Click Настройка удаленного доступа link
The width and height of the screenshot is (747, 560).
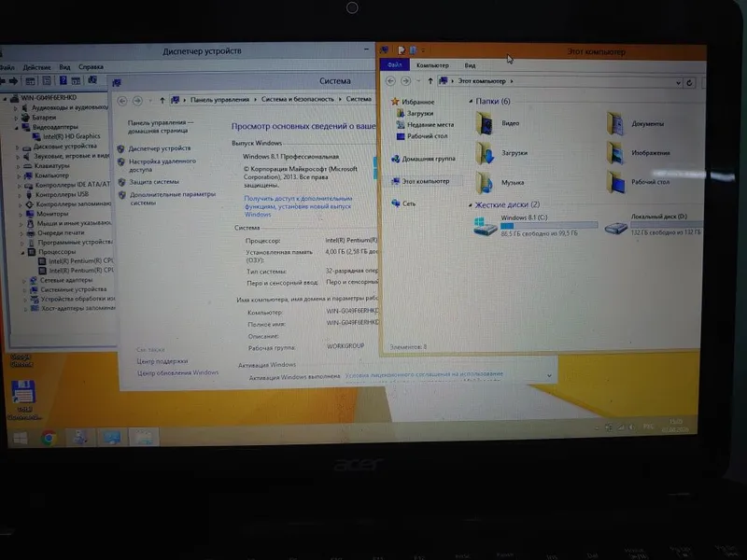162,165
